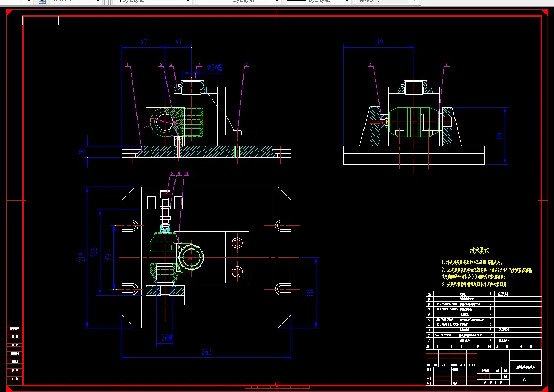Click part balloon number 8
Screen dimensions: 554x392
172,174
